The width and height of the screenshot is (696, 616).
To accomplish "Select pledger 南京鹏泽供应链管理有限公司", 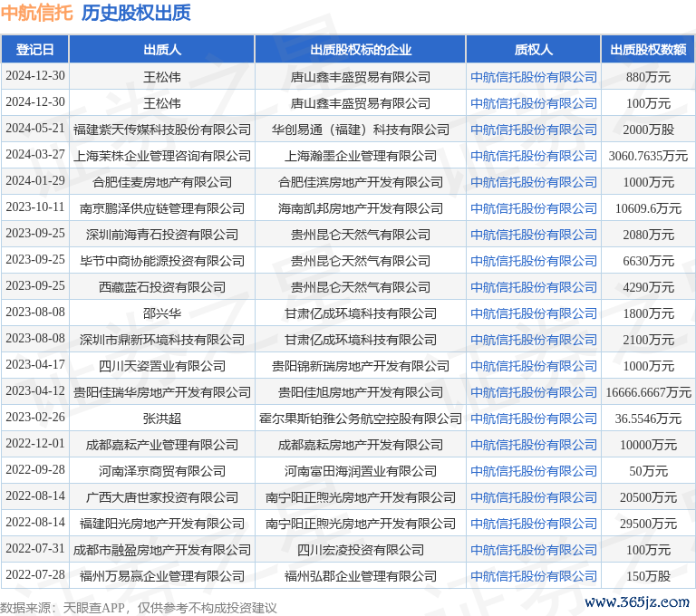I will (162, 208).
